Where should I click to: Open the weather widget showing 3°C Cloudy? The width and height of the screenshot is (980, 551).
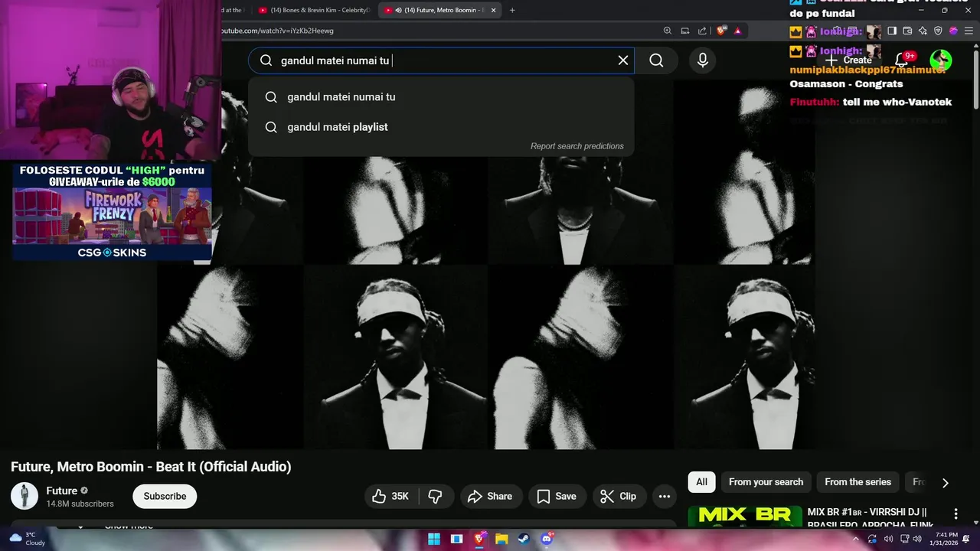pyautogui.click(x=28, y=539)
